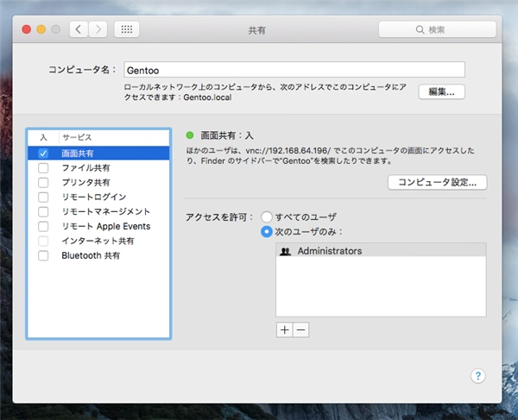This screenshot has width=518, height=420.
Task: Enable the リモートログイン checkbox
Action: click(x=43, y=197)
